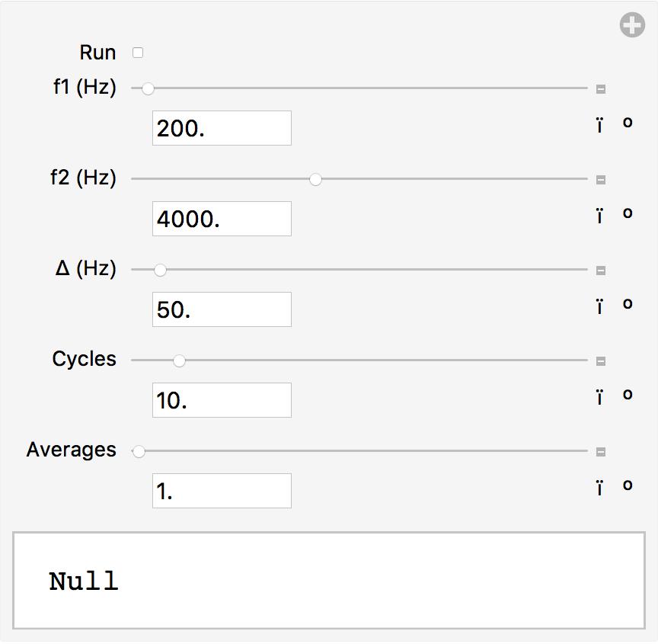This screenshot has height=644, width=658.
Task: Click the f1 (Hz) slider thumb
Action: click(x=148, y=88)
